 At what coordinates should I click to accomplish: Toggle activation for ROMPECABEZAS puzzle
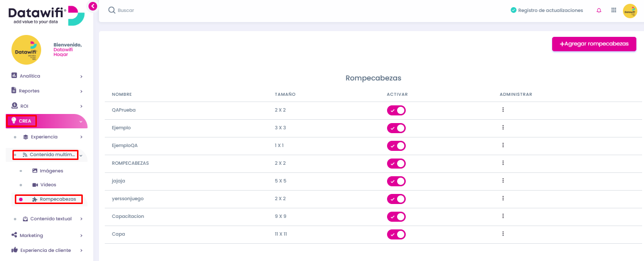click(396, 164)
